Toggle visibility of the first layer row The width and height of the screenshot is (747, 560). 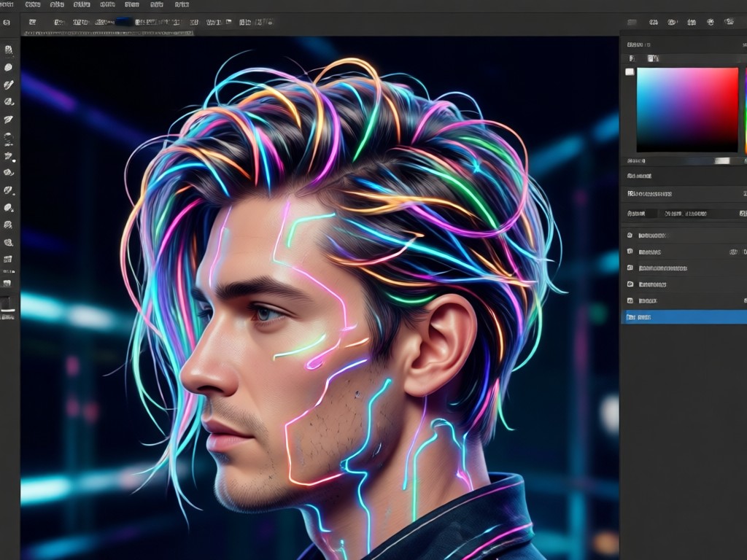click(630, 236)
